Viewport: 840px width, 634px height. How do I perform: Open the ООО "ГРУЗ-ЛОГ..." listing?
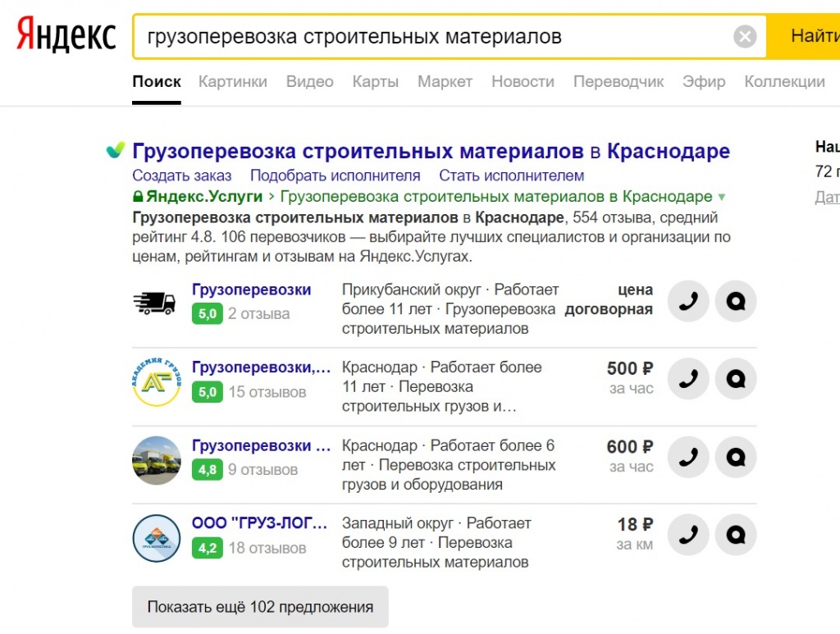pos(259,523)
